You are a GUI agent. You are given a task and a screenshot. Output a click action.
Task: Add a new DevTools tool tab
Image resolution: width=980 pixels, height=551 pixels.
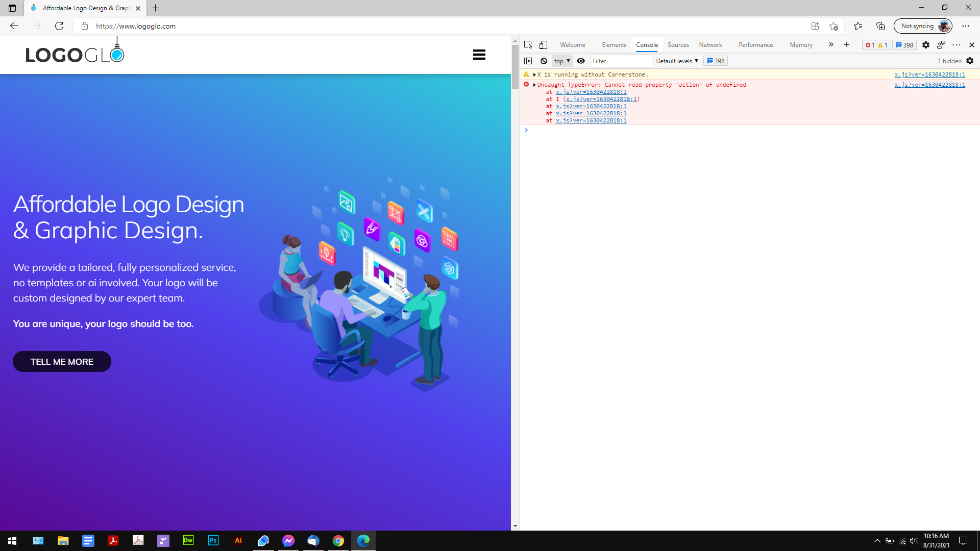(x=847, y=45)
